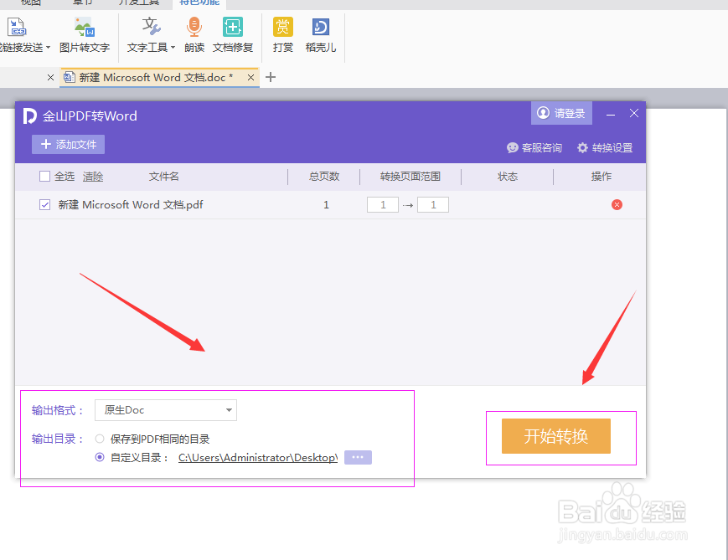
Task: Click the 总页数 column header
Action: coord(324,177)
